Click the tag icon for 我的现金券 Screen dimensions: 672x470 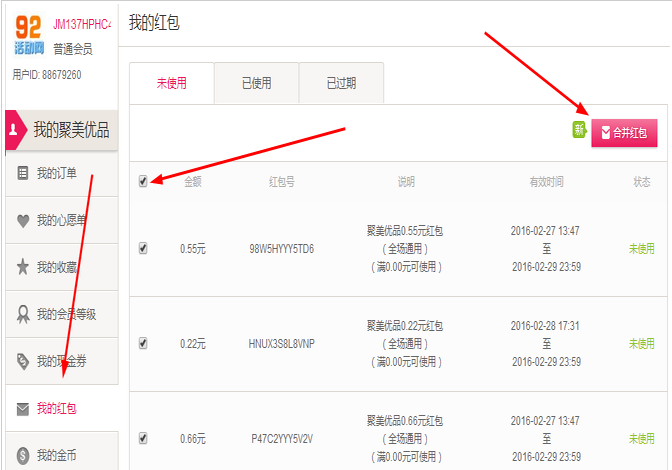coord(23,361)
